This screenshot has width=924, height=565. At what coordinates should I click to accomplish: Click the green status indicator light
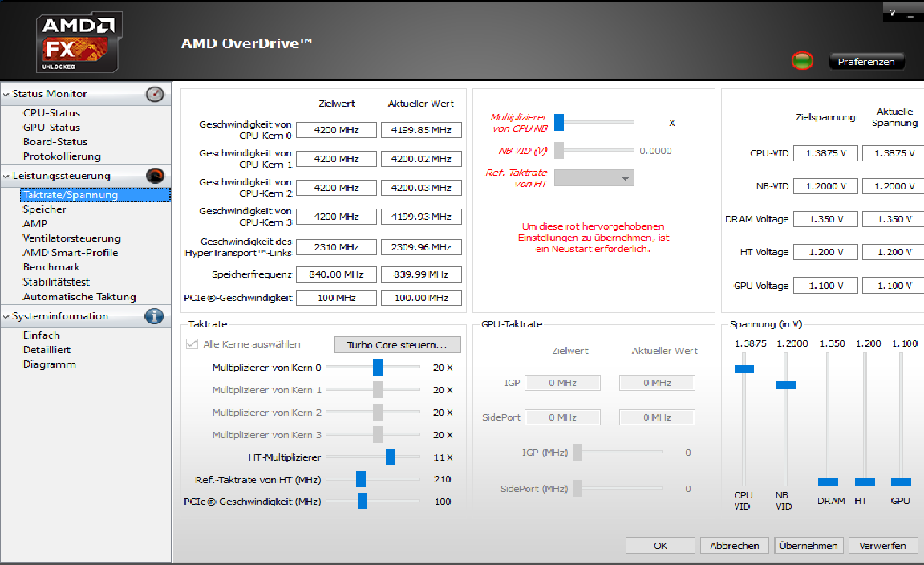pos(802,61)
